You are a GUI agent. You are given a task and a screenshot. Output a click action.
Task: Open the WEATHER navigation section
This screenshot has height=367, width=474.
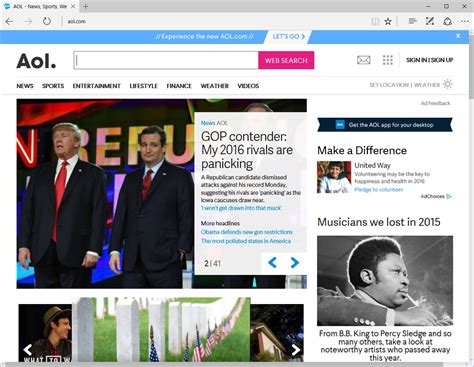point(215,86)
